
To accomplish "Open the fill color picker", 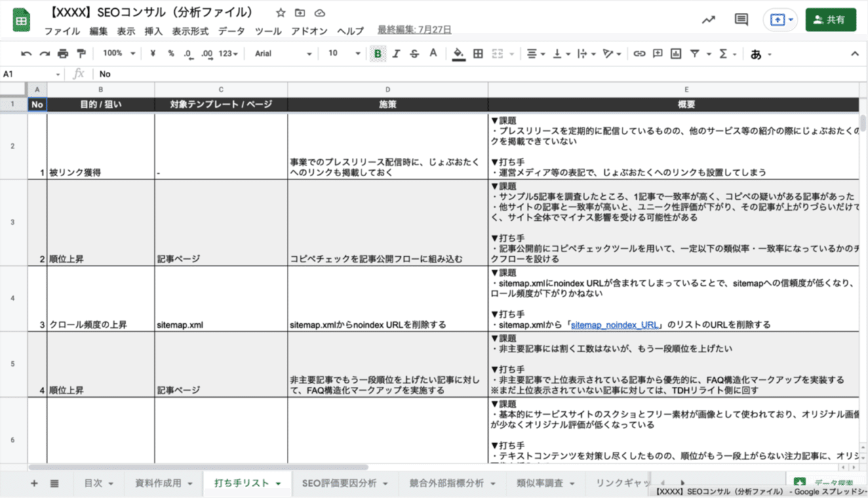I will click(459, 54).
